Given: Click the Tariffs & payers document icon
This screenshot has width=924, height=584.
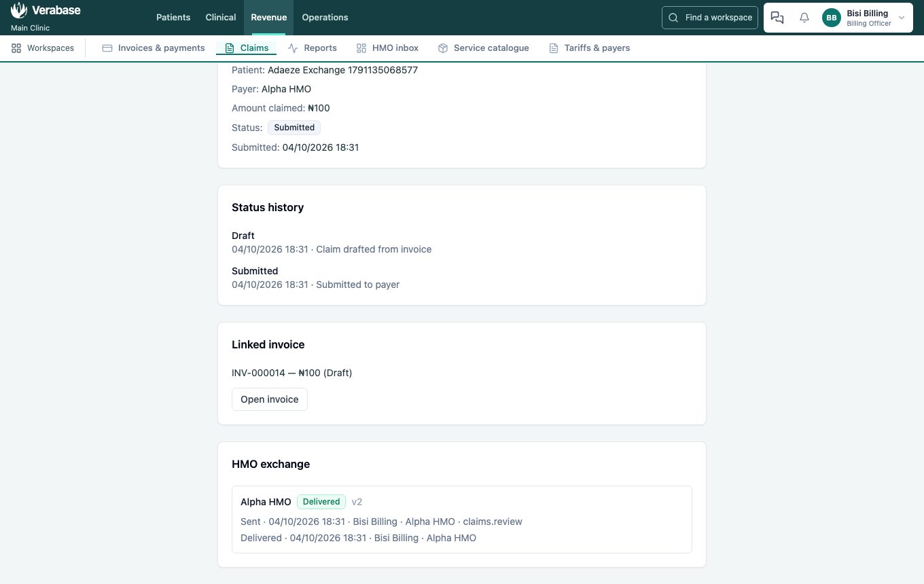Looking at the screenshot, I should 554,48.
